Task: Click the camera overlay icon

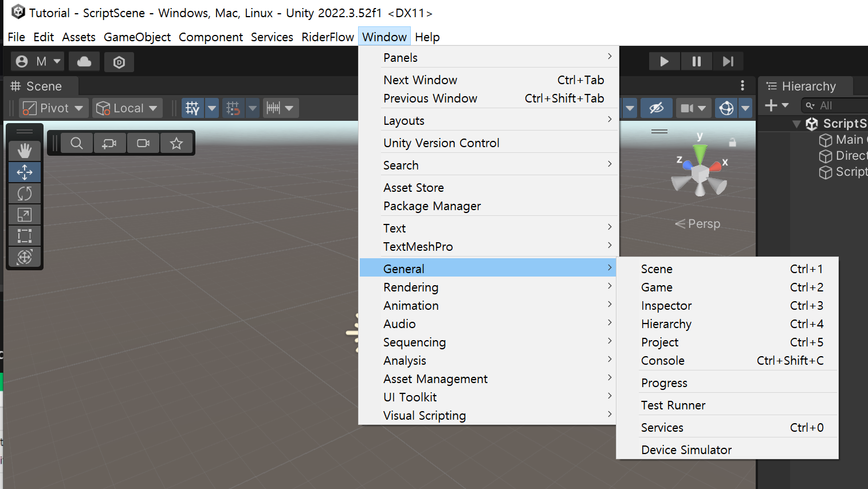Action: (x=143, y=143)
